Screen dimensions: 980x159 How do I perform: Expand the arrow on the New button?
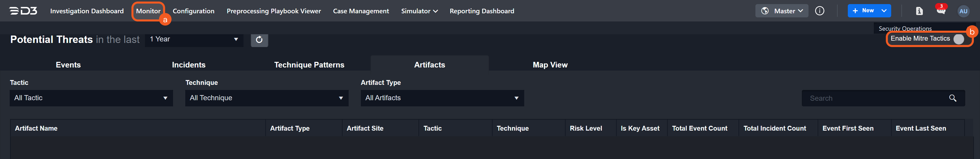[884, 11]
